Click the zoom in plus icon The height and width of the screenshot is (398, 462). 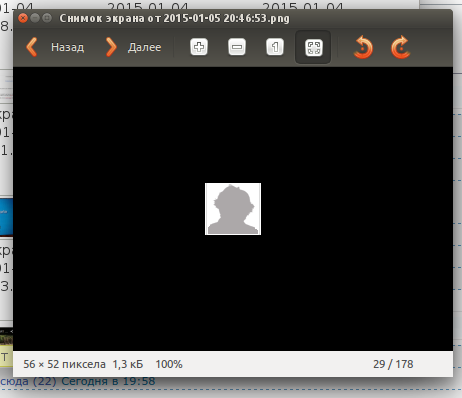coord(199,47)
